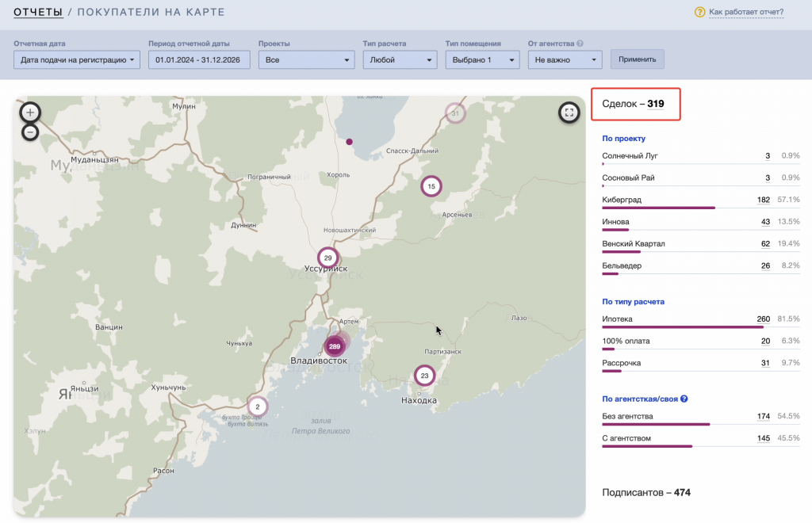Open the Тип расчета dropdown
This screenshot has width=812, height=523.
tap(400, 59)
